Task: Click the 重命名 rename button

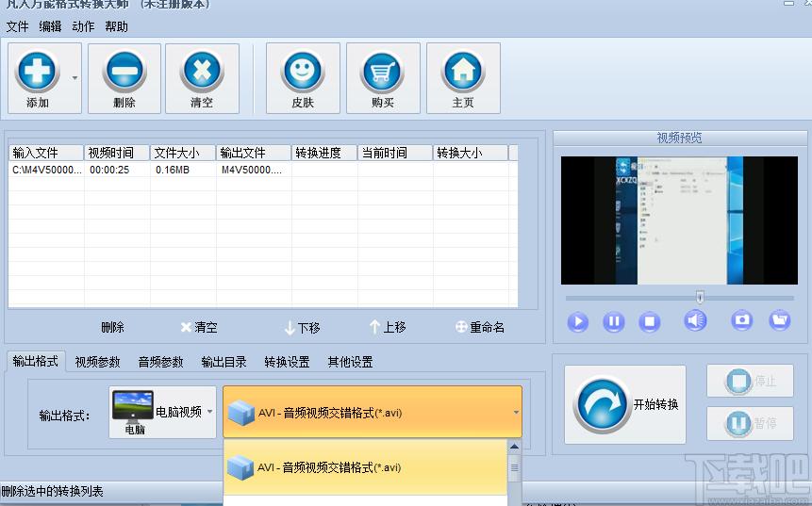Action: point(479,327)
